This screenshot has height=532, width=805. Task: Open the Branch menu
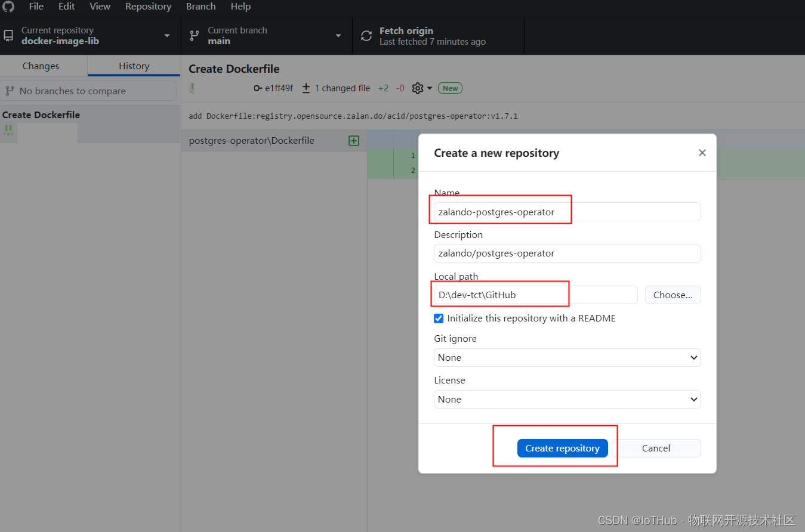tap(201, 7)
